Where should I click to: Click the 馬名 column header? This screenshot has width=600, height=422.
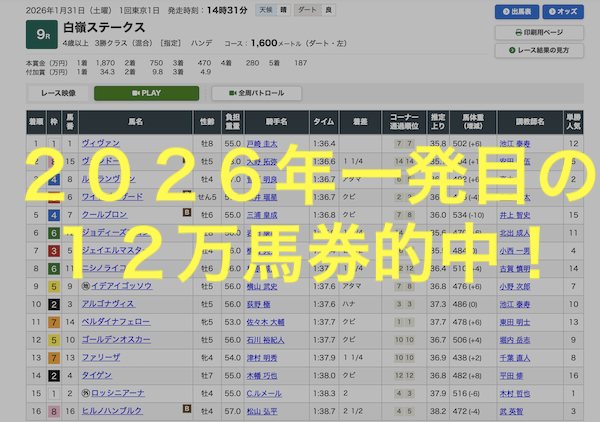click(x=135, y=122)
